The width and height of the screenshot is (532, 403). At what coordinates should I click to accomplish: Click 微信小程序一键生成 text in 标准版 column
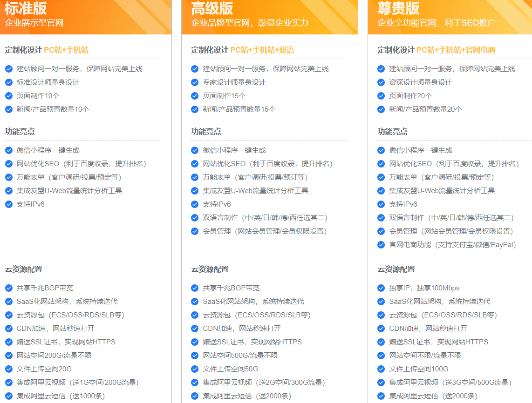[x=48, y=150]
